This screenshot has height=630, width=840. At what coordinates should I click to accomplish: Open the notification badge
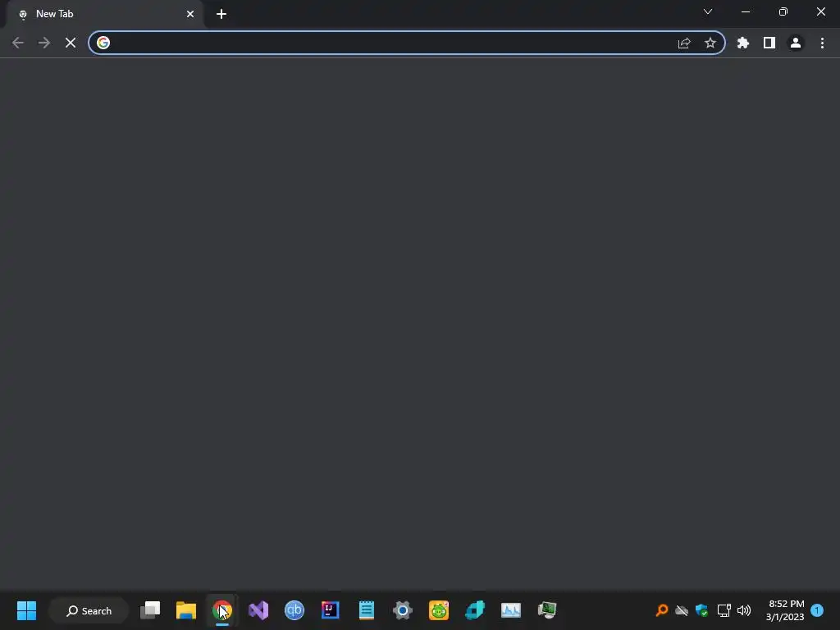[817, 610]
